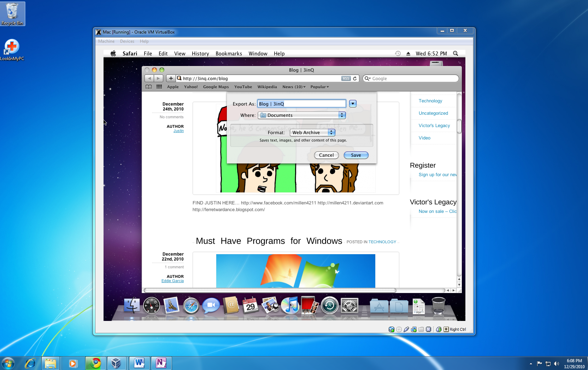Expand the save dialog with the disclosure triangle

[353, 103]
